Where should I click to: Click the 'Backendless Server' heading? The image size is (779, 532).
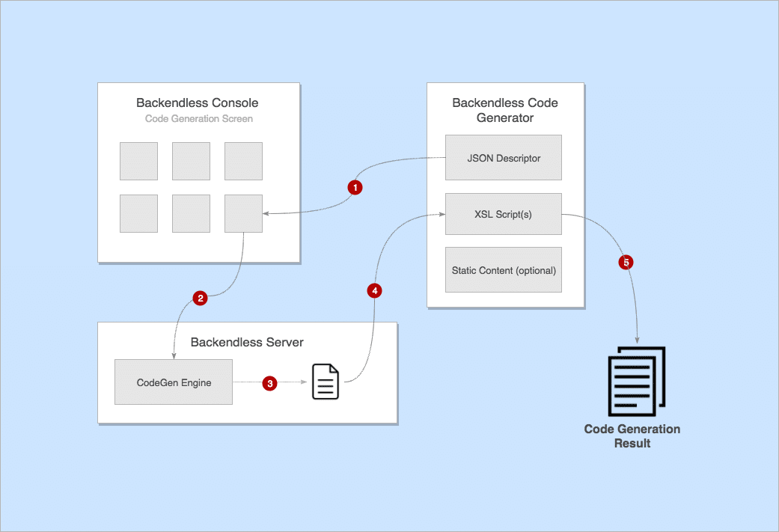pos(247,342)
